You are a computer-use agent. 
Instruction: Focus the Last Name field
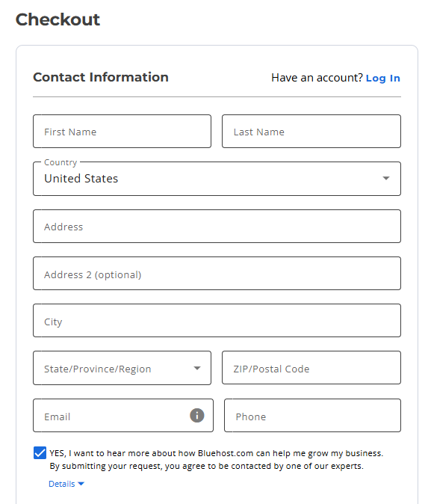(311, 132)
